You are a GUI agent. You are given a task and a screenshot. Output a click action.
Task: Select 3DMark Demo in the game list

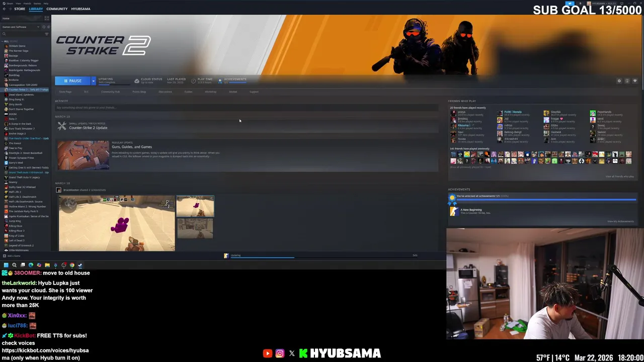[17, 46]
